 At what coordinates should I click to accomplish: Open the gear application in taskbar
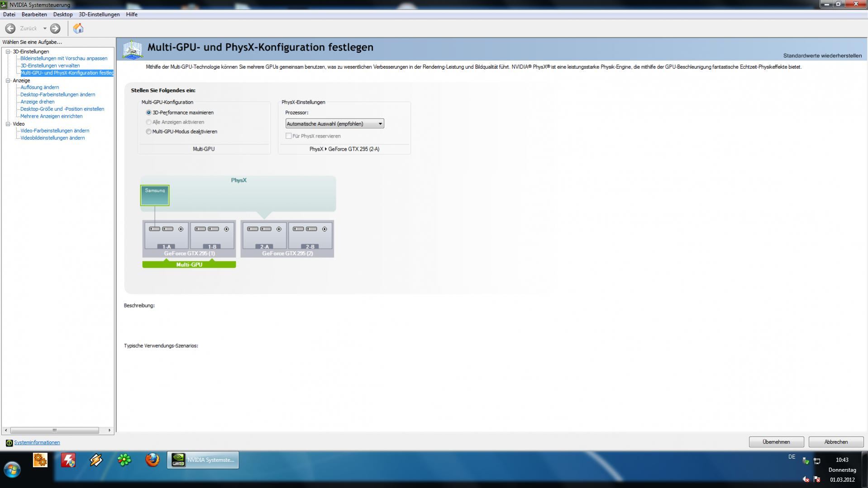tap(40, 460)
